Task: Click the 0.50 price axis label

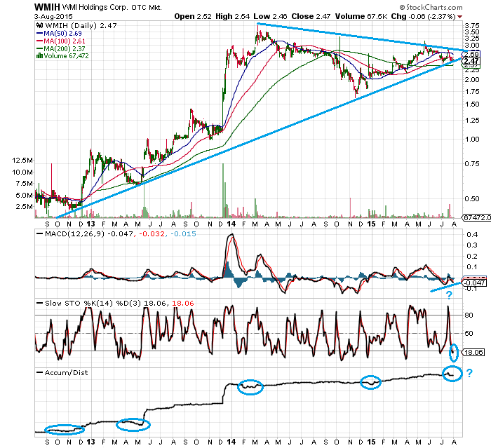Action: coord(472,199)
